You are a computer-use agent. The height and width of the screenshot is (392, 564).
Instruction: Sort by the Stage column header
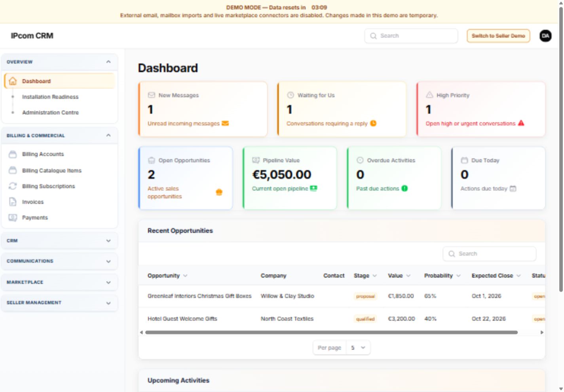(x=365, y=276)
